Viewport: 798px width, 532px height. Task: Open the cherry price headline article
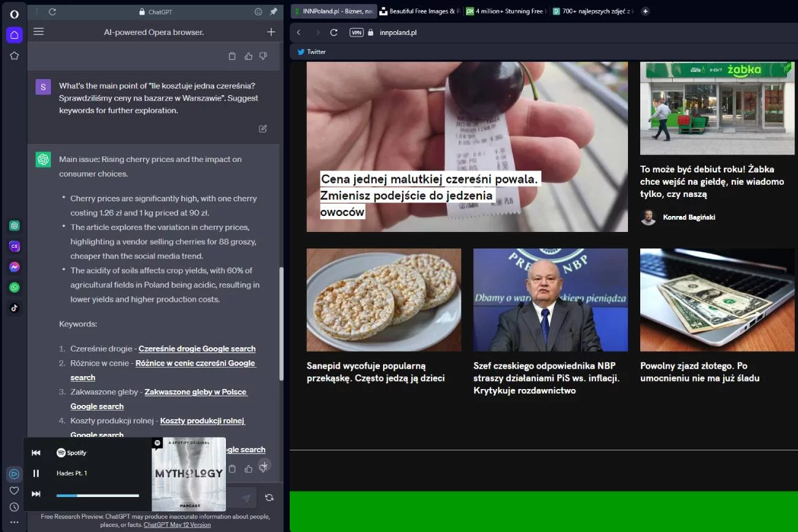[x=430, y=195]
